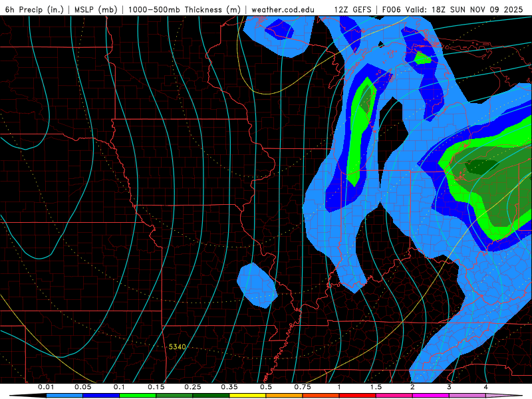Viewport: 532px width, 399px height.
Task: Click the "0.75" legend value
Action: tap(303, 387)
